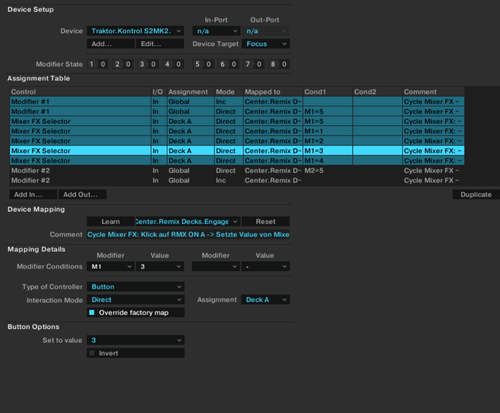This screenshot has width=500, height=413.
Task: Open the Out-Port dropdown
Action: [x=266, y=31]
